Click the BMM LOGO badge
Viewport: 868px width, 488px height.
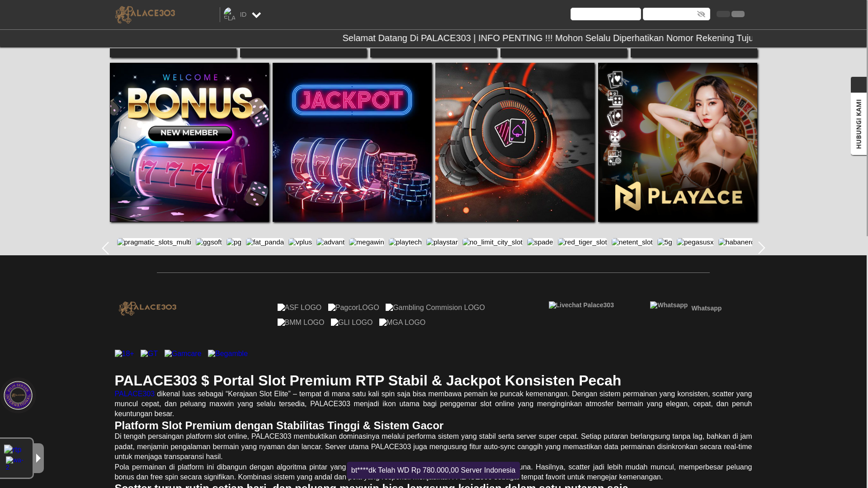301,323
